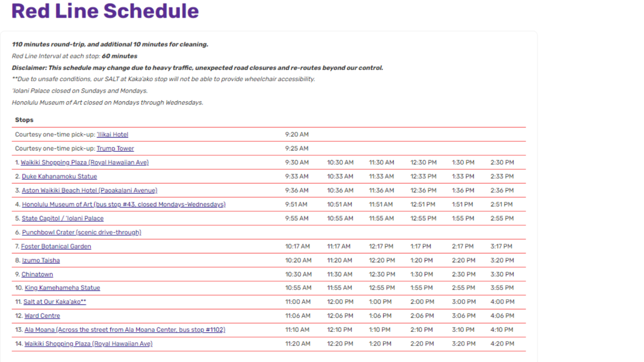Screen dimensions: 644x362
Task: Click the Ala Moana bus stop link
Action: (x=125, y=330)
